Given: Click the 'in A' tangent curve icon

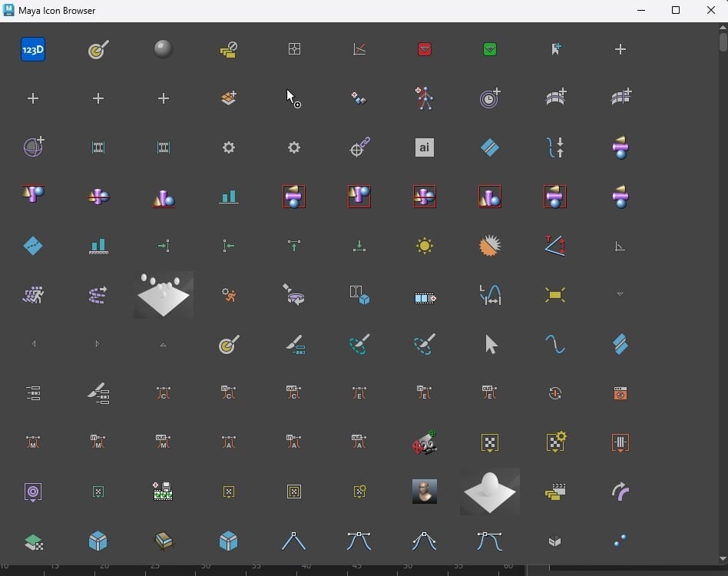Looking at the screenshot, I should point(293,442).
